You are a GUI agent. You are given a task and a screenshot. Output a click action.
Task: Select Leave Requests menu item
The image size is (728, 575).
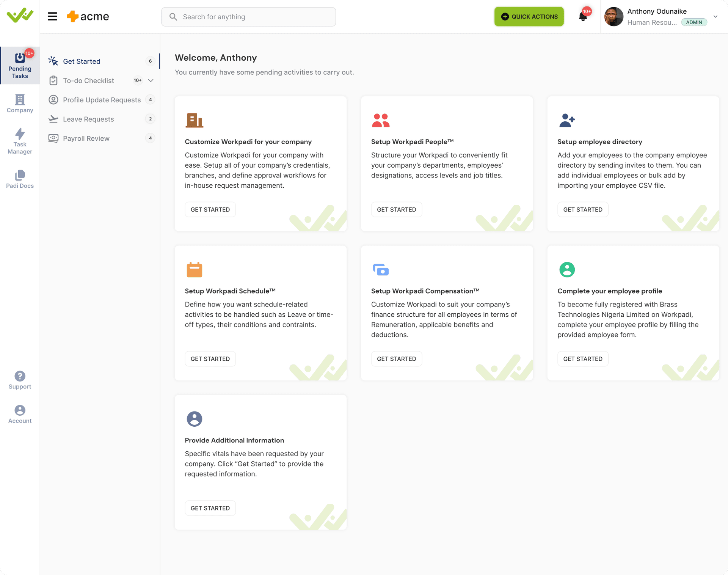(102, 119)
